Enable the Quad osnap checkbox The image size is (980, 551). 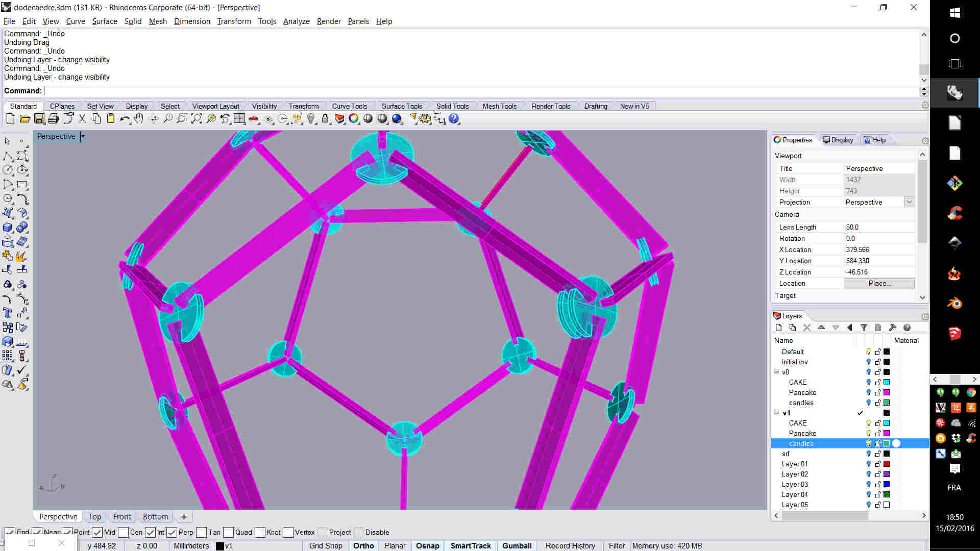click(x=228, y=532)
